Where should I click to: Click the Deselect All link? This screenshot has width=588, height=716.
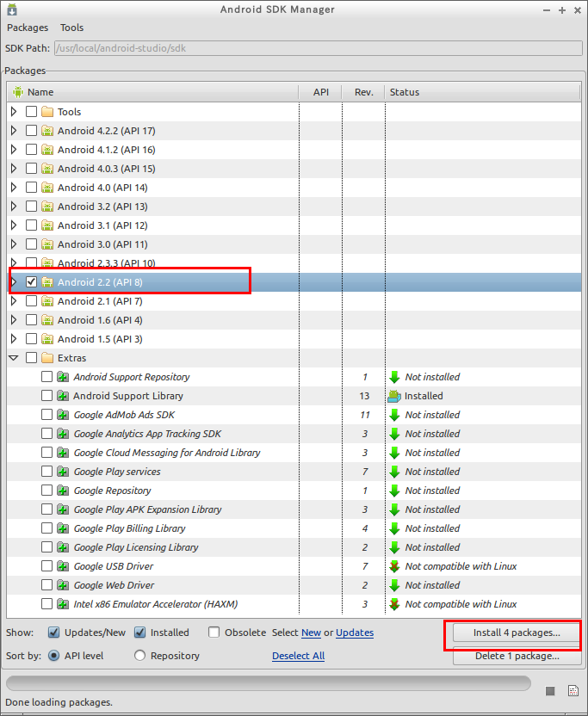[299, 656]
